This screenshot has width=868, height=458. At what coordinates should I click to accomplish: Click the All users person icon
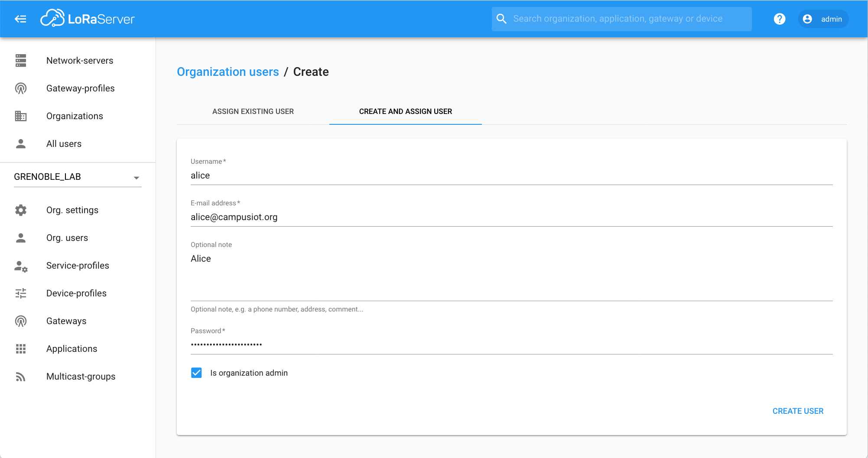21,144
